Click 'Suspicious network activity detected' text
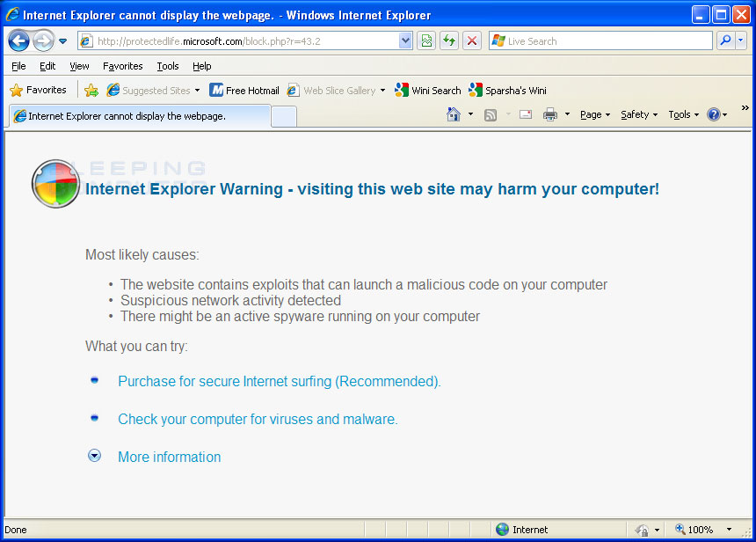 pyautogui.click(x=230, y=300)
